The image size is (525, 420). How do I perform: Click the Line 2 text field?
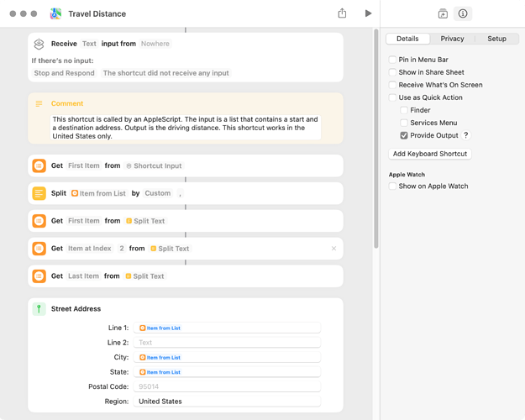227,343
